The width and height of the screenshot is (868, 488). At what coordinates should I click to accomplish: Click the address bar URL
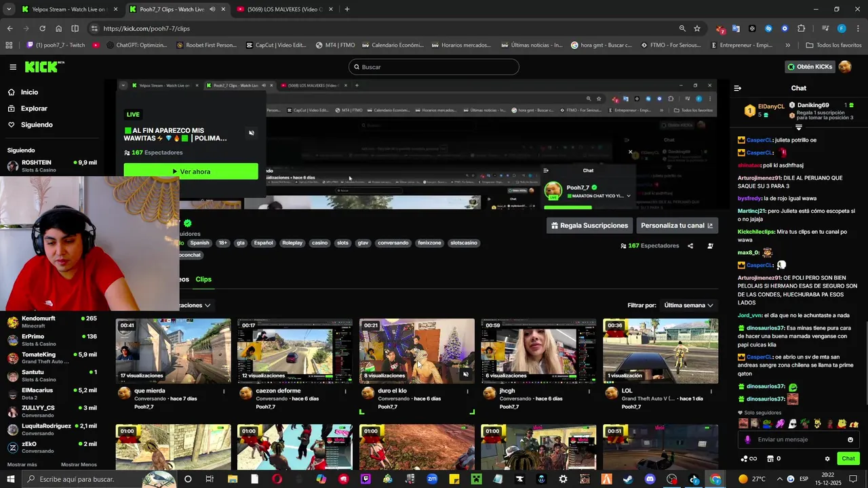pyautogui.click(x=146, y=28)
